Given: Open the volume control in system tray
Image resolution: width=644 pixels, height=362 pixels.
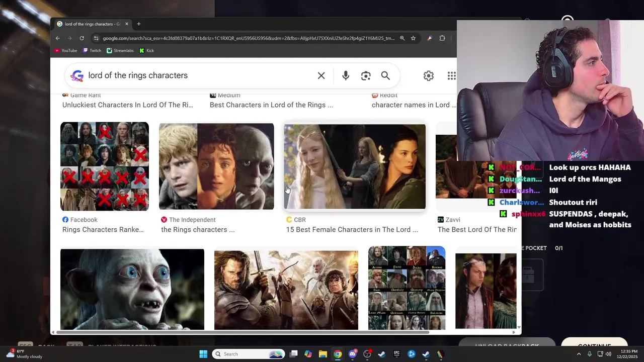Looking at the screenshot, I should pyautogui.click(x=608, y=354).
